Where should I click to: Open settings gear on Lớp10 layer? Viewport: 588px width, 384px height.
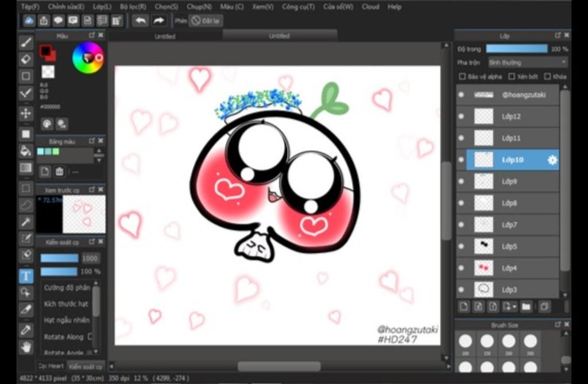point(552,160)
